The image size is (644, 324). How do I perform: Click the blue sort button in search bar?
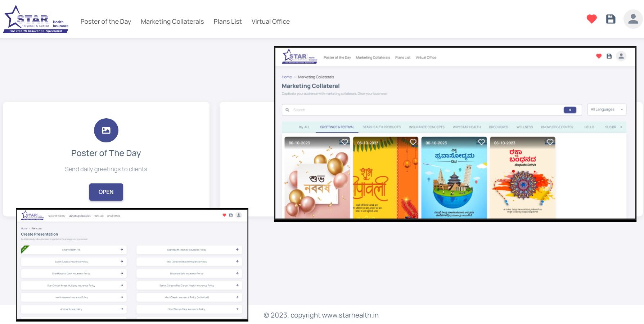[570, 110]
